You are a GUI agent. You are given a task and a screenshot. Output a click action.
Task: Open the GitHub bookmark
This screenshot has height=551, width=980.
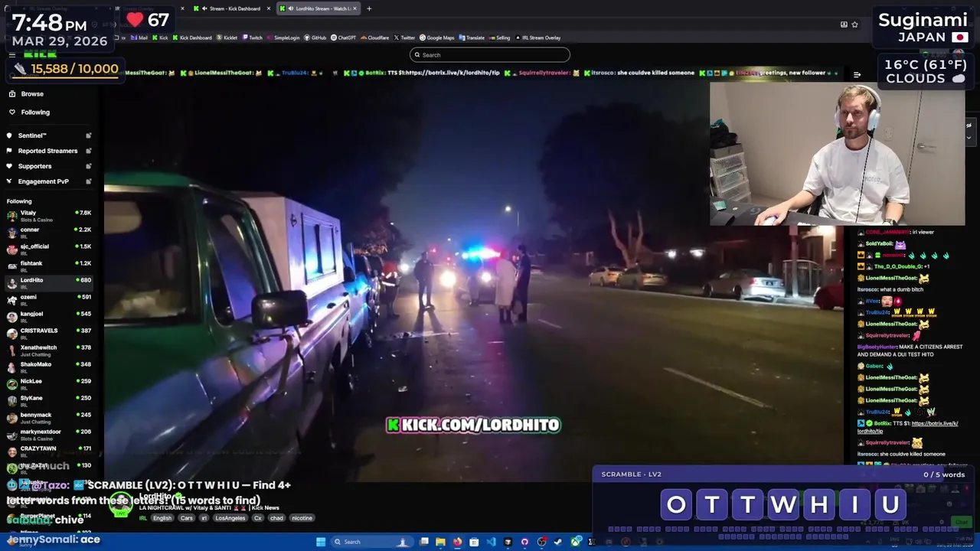pos(315,37)
